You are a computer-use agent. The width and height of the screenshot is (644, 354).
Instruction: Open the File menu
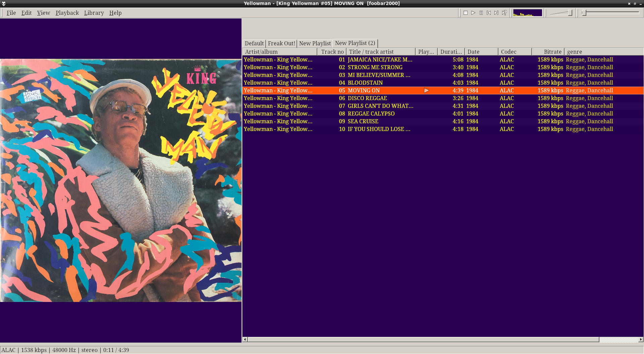pyautogui.click(x=11, y=13)
